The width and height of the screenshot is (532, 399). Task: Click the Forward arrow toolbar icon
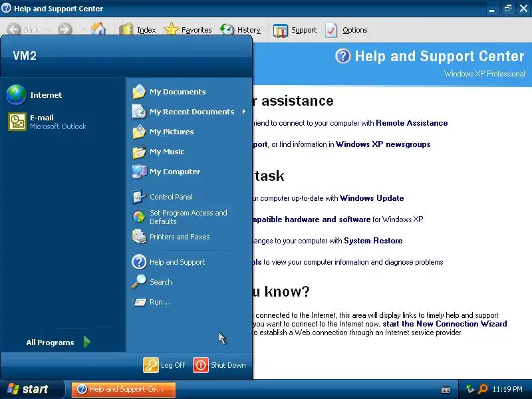coord(65,29)
